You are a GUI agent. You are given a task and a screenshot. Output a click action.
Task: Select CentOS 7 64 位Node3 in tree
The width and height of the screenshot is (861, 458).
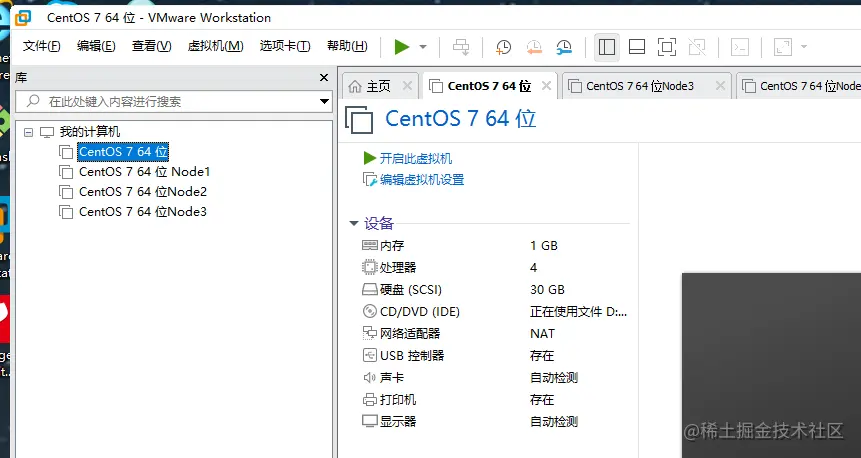[143, 211]
